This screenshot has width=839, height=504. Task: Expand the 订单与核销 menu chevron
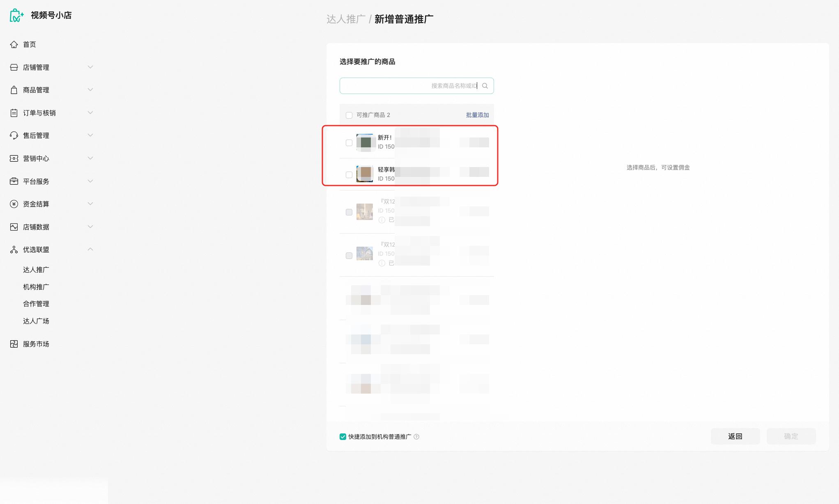coord(90,112)
